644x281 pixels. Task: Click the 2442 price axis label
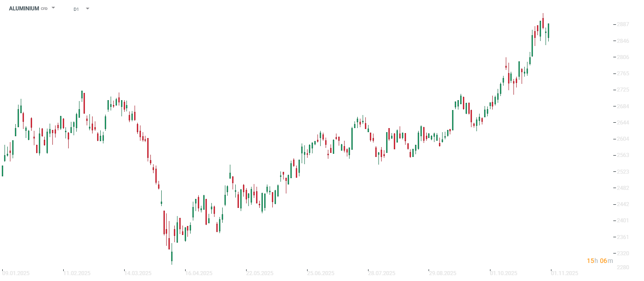pyautogui.click(x=623, y=204)
